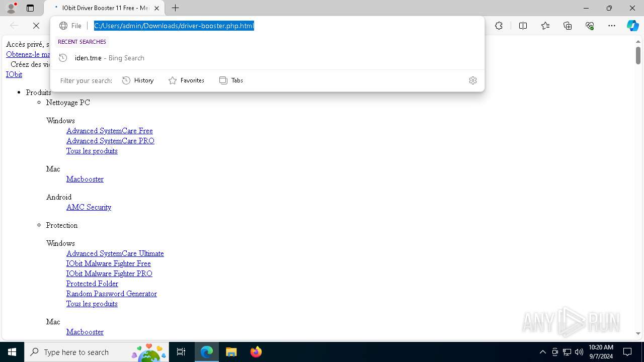644x362 pixels.
Task: Open the Extensions puzzle icon
Action: [x=499, y=26]
